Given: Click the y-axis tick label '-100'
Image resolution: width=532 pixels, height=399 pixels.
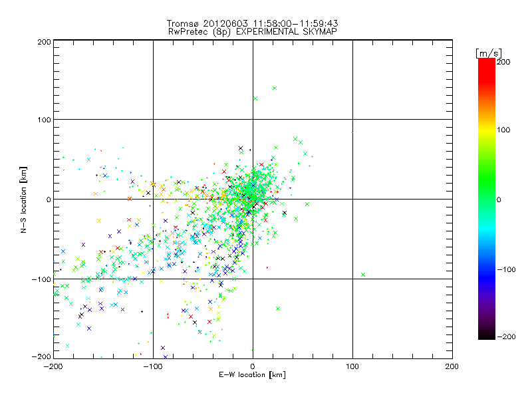Looking at the screenshot, I should coord(41,279).
